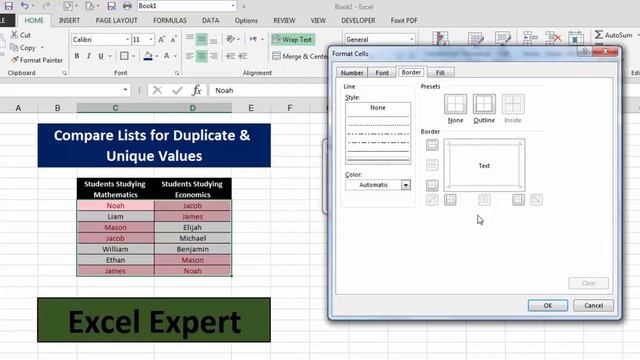Open the font size 11 dropdown
The width and height of the screenshot is (640, 360).
pos(151,40)
